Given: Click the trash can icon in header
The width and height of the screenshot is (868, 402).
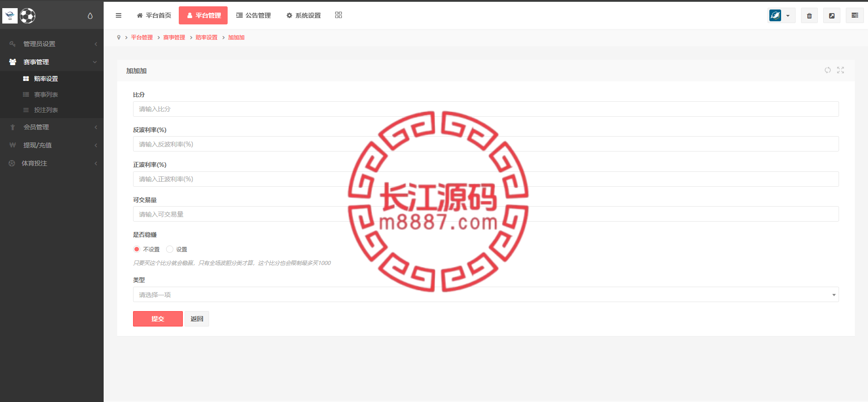Looking at the screenshot, I should point(809,16).
